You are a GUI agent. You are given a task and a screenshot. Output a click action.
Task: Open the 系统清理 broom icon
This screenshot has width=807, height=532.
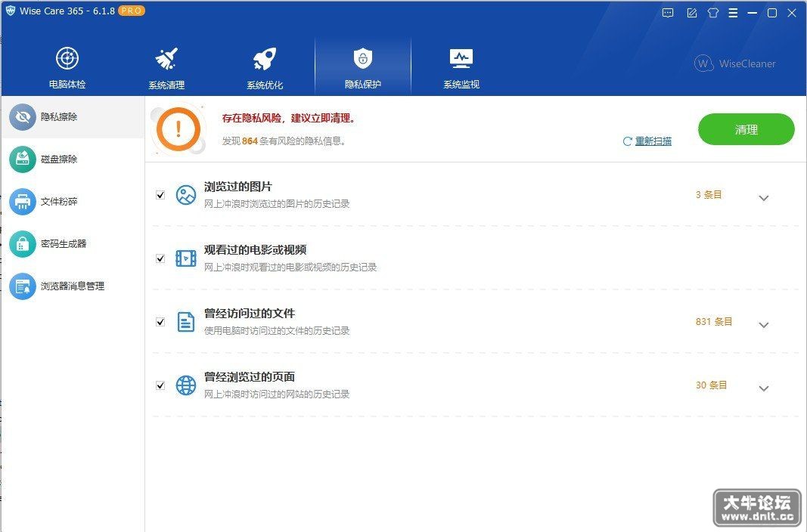[x=166, y=59]
